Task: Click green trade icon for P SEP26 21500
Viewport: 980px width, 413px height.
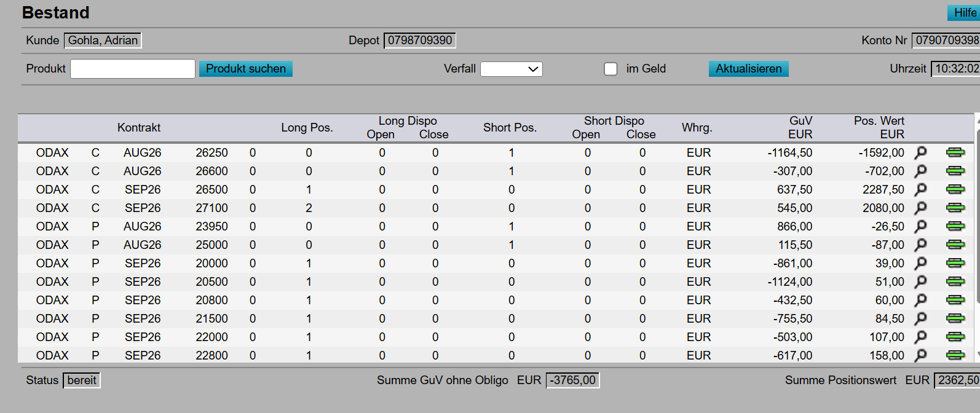Action: coord(955,318)
